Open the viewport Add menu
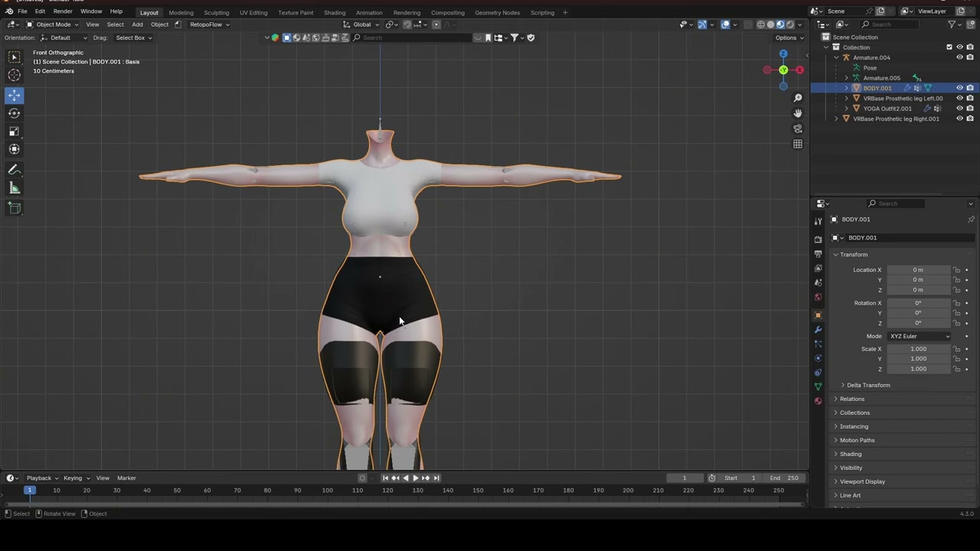 (137, 24)
